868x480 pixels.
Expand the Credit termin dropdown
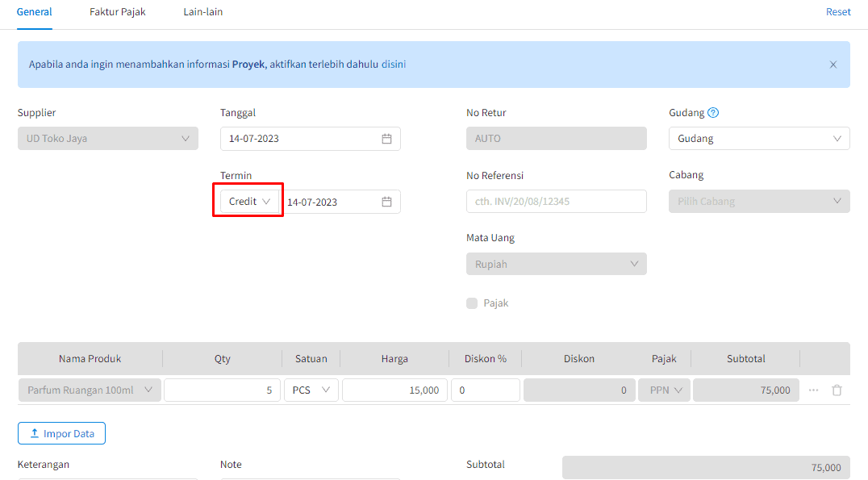[x=248, y=202]
